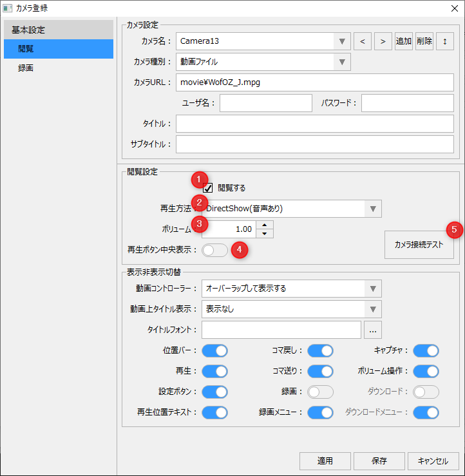Image resolution: width=465 pixels, height=476 pixels.
Task: Select the 基本設定 sidebar item
Action: pos(59,30)
